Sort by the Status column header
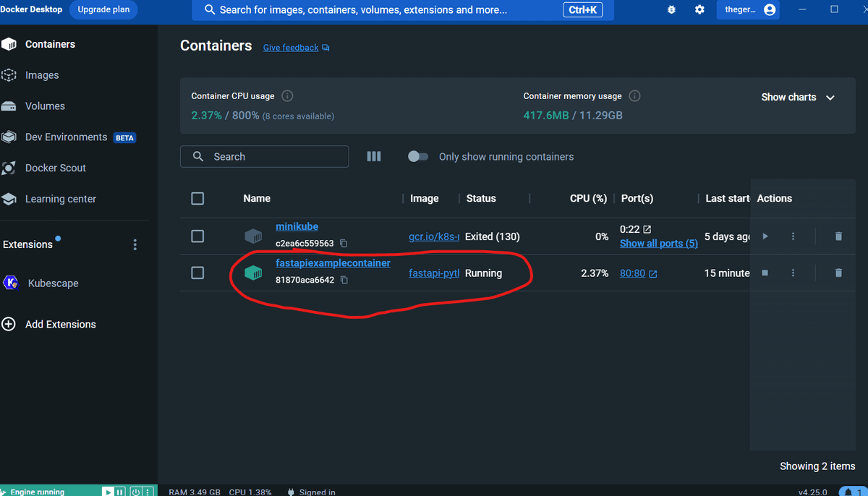This screenshot has width=868, height=496. tap(481, 198)
